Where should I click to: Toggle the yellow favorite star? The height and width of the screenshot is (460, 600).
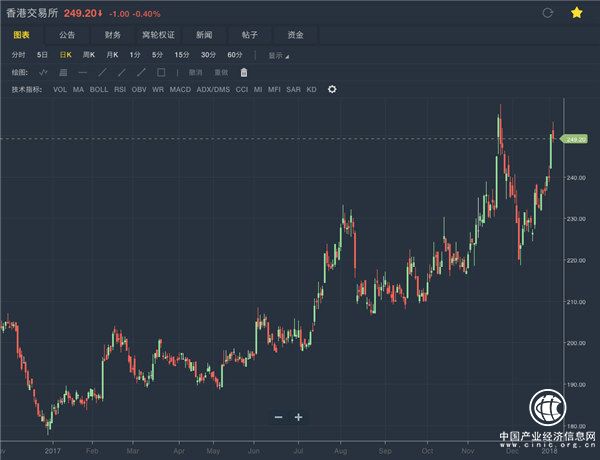pyautogui.click(x=576, y=13)
